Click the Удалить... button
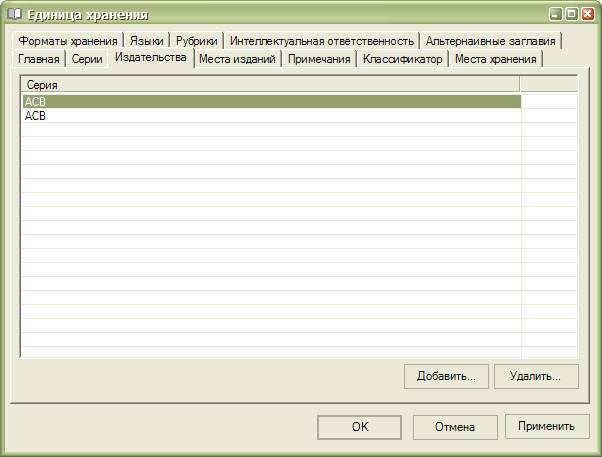The height and width of the screenshot is (457, 602). point(536,376)
